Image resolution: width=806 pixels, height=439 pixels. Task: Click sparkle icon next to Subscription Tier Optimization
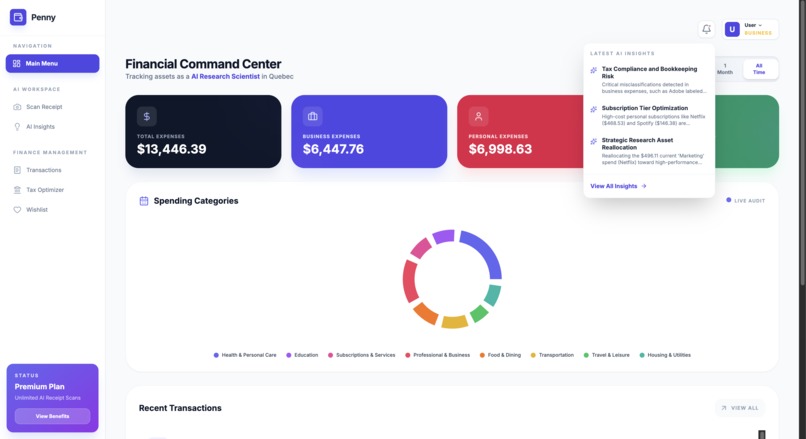(593, 109)
